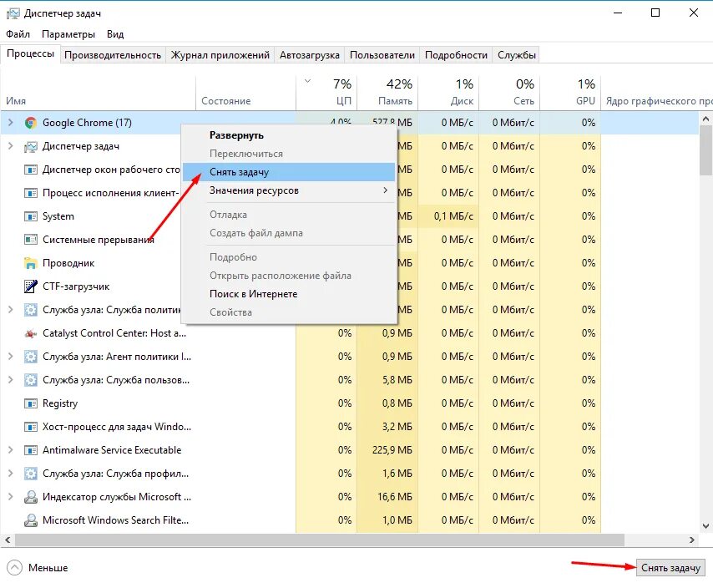Switch to the Подробности tab
The image size is (713, 588).
tap(456, 55)
